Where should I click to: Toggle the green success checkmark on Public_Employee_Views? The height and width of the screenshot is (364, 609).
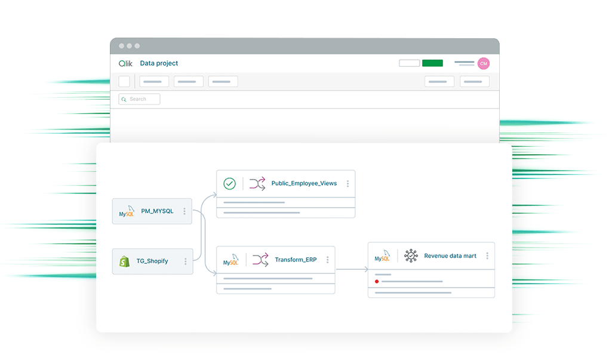point(230,183)
